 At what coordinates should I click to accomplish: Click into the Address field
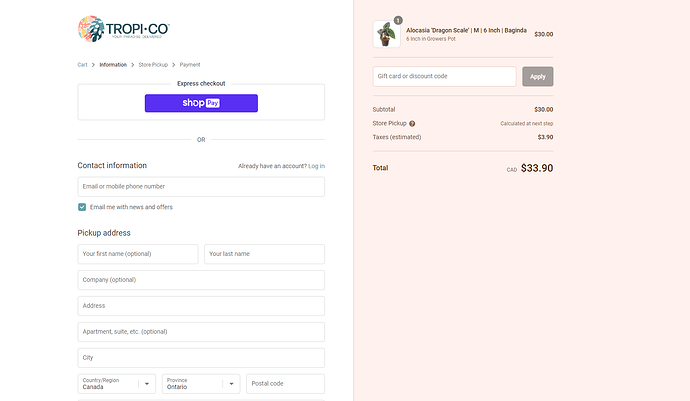[x=201, y=306]
